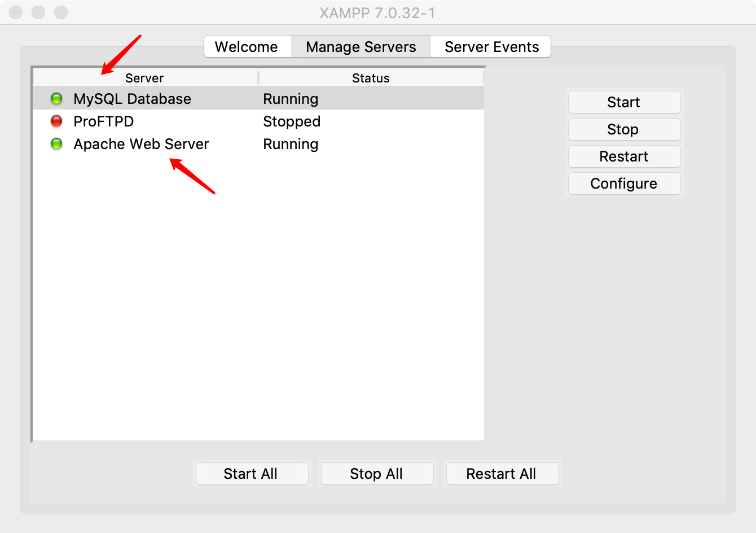
Task: Click the Stopped status of ProFTPD
Action: (292, 121)
